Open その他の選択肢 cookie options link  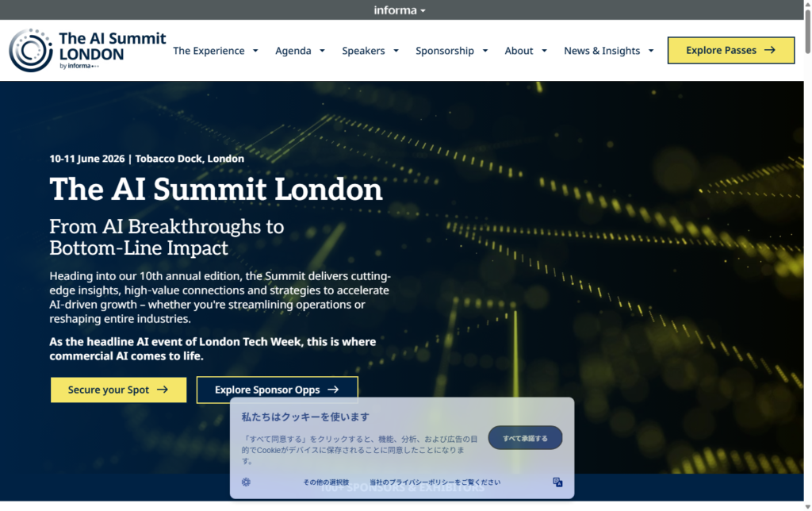pos(325,482)
